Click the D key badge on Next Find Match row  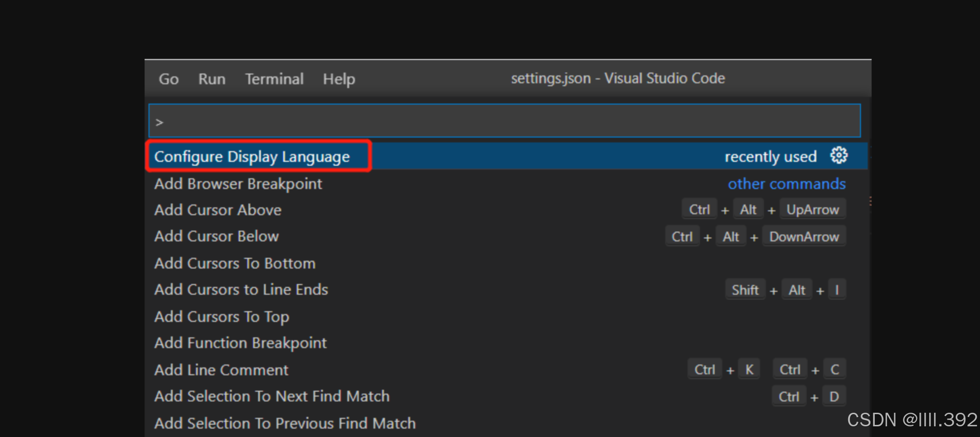click(x=834, y=397)
